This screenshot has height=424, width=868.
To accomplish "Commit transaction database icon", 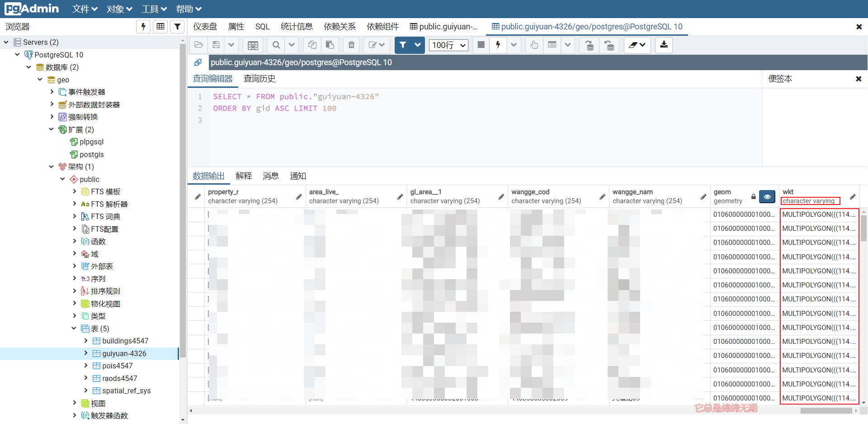I will 590,45.
